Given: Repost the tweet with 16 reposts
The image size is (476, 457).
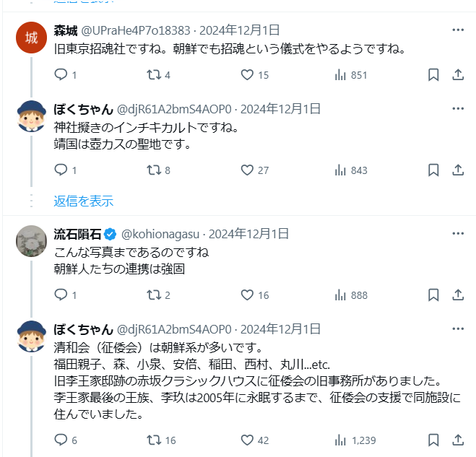Looking at the screenshot, I should click(153, 440).
